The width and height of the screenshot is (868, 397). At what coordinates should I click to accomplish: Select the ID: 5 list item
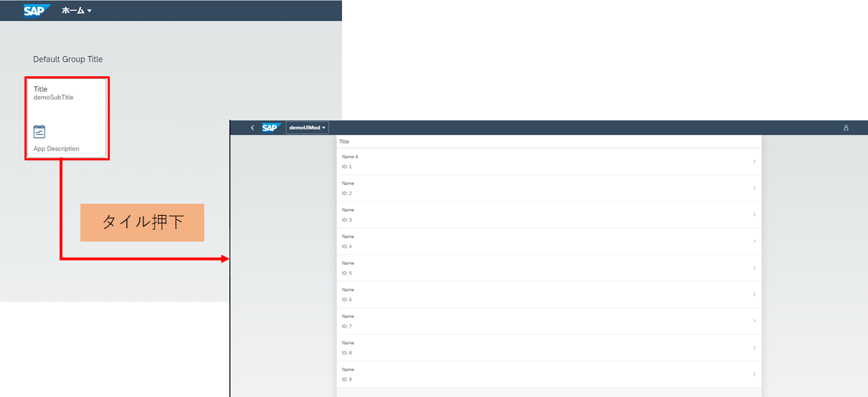pyautogui.click(x=549, y=268)
